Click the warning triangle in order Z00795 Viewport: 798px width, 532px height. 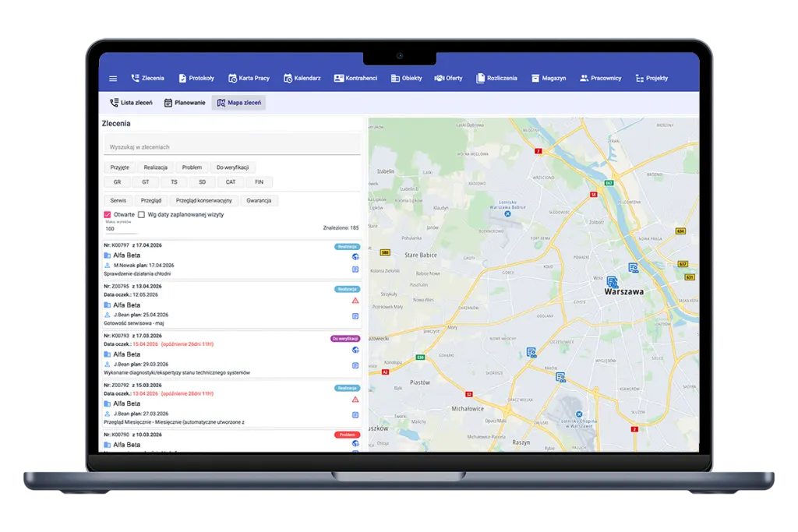(355, 301)
